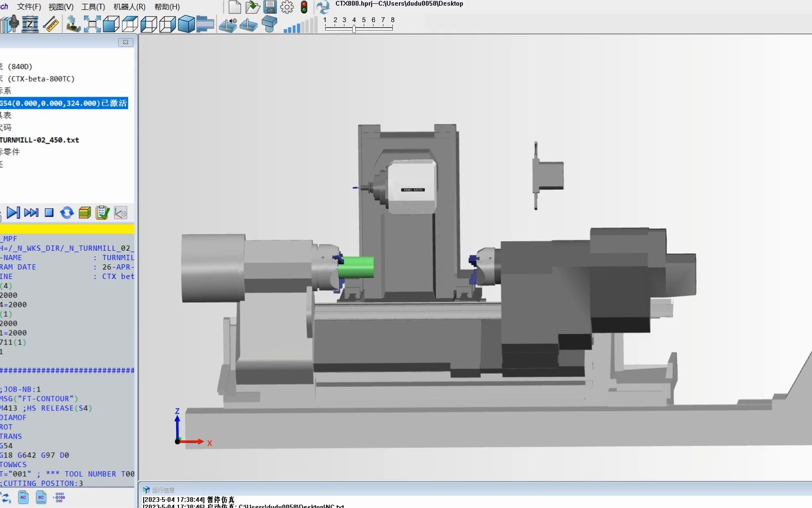Open the clipboard checklist verification icon
812x508 pixels.
(x=102, y=213)
